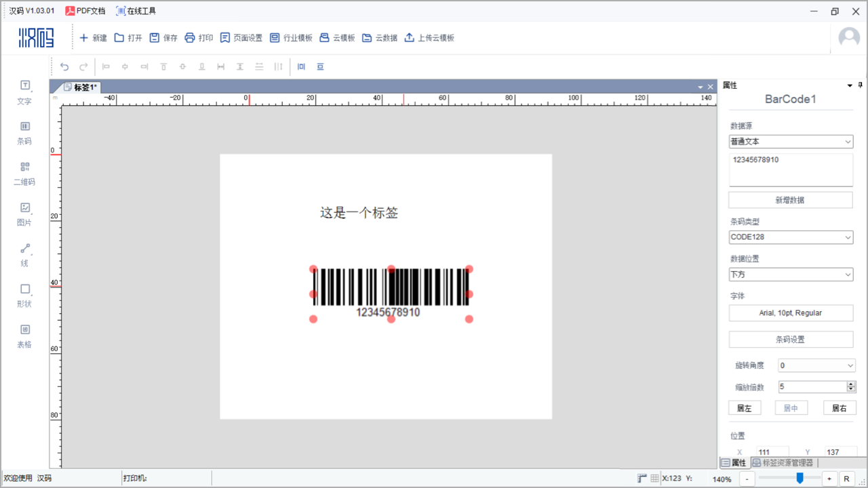
Task: Select the 图片 image tool
Action: 24,215
